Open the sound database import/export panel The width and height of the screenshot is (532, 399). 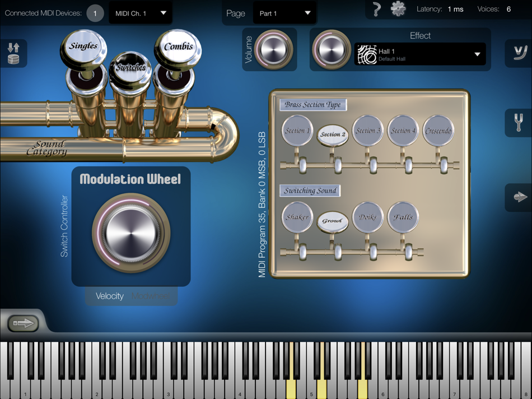click(x=13, y=54)
